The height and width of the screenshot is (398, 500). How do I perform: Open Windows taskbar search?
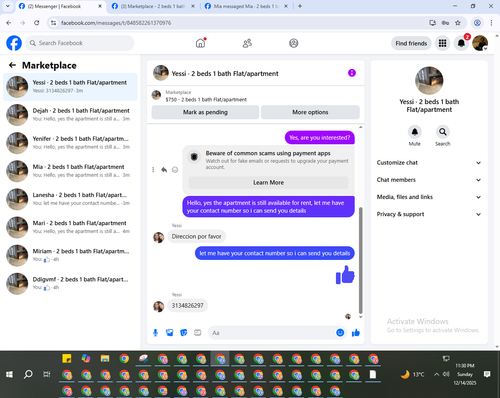pyautogui.click(x=28, y=374)
